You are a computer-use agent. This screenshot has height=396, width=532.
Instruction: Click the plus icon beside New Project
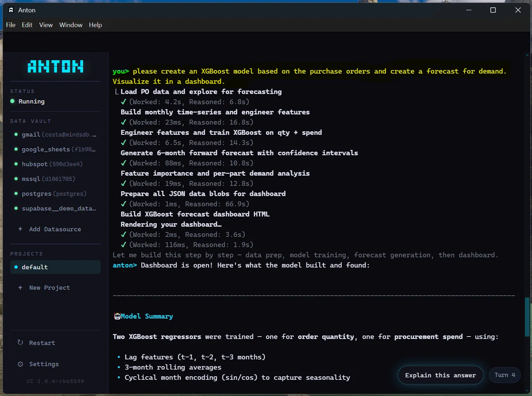click(x=20, y=288)
